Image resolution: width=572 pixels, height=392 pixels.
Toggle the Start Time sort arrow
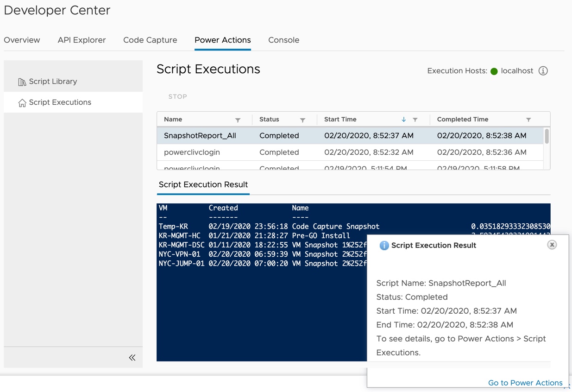403,120
